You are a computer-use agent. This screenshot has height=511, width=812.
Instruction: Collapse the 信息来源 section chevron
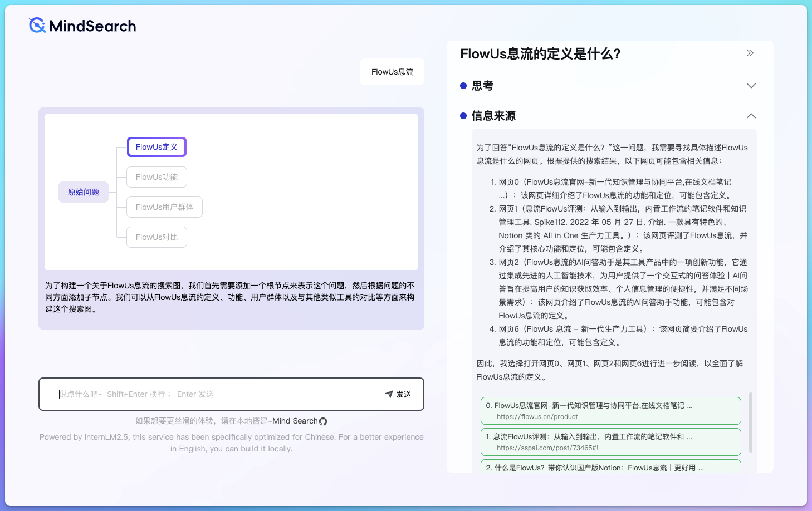click(751, 116)
